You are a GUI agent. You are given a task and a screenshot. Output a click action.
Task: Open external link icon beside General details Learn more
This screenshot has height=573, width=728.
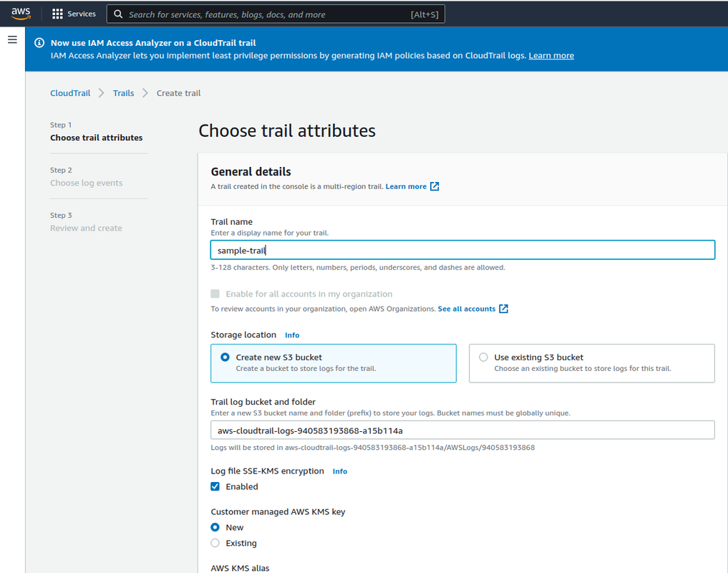click(435, 186)
